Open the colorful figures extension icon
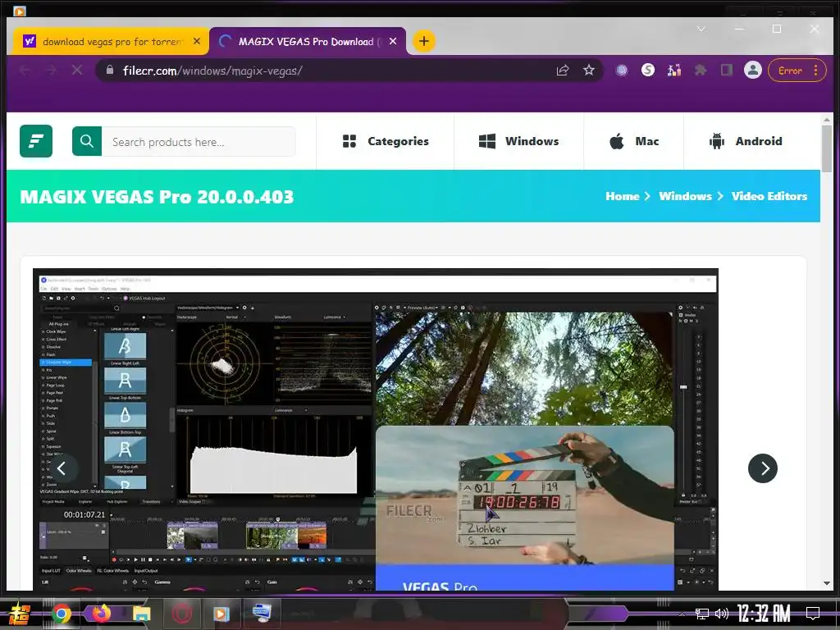The width and height of the screenshot is (840, 630). [674, 71]
